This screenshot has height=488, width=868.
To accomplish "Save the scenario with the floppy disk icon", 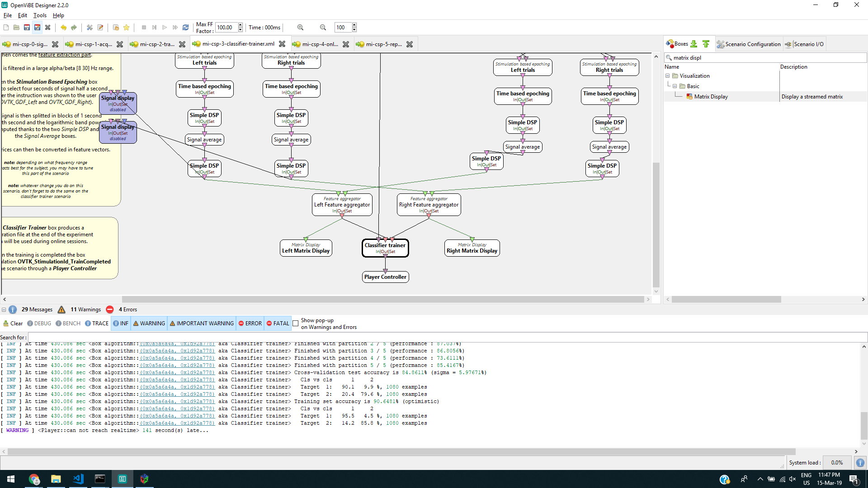I will [27, 28].
